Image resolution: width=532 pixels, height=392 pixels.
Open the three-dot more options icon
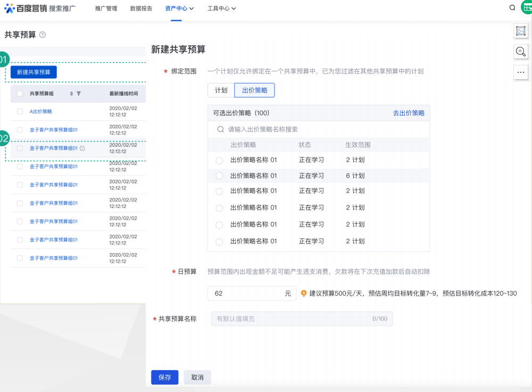[521, 72]
